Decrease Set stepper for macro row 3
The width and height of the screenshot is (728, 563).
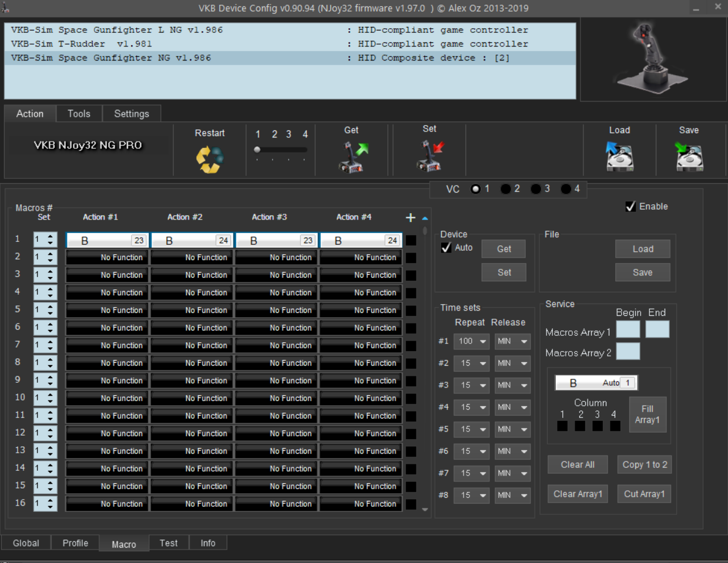point(51,278)
